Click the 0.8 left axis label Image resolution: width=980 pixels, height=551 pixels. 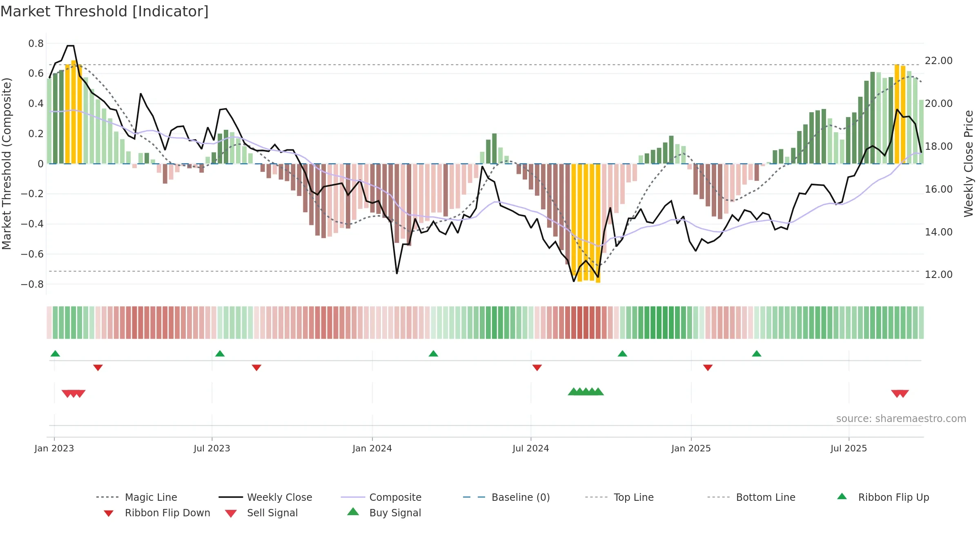[x=36, y=44]
